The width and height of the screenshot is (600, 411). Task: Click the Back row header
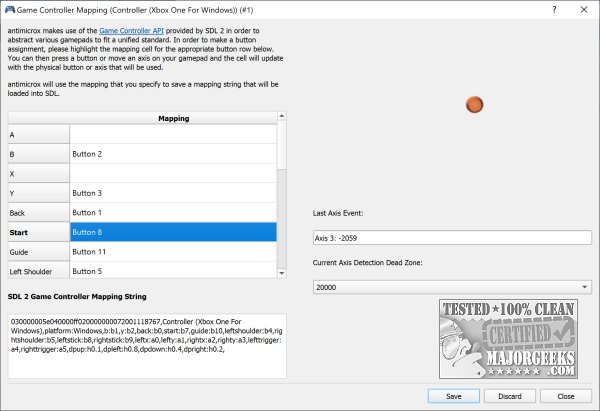[x=39, y=212]
